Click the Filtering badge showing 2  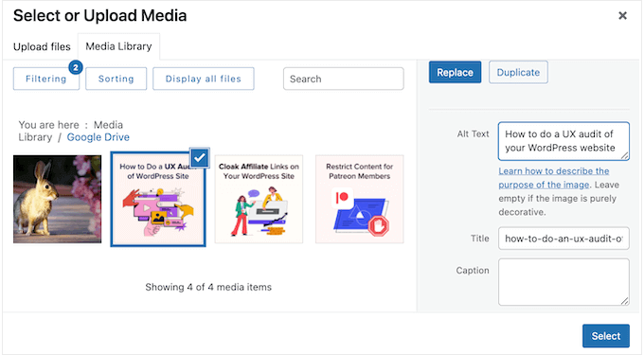coord(76,67)
